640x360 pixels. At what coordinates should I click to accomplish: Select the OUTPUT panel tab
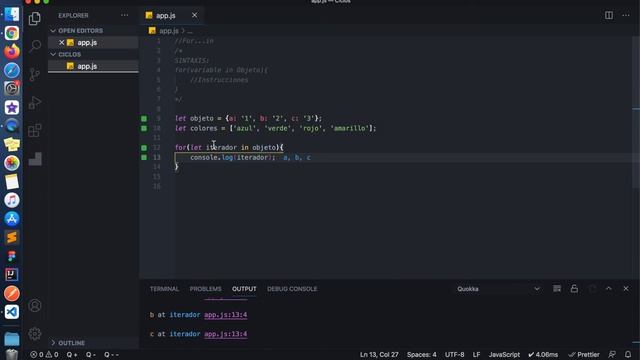click(x=244, y=289)
